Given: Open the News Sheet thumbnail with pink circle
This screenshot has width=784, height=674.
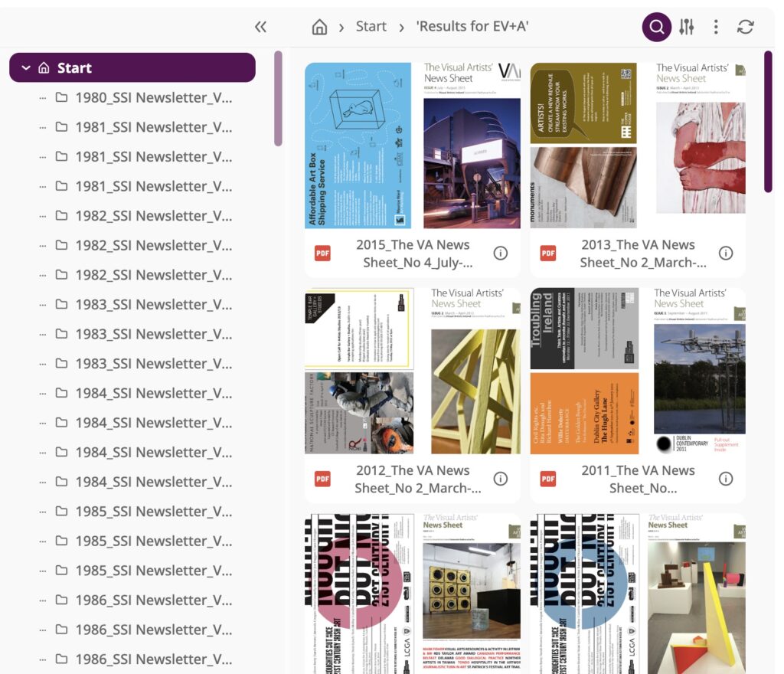Looking at the screenshot, I should pyautogui.click(x=413, y=594).
